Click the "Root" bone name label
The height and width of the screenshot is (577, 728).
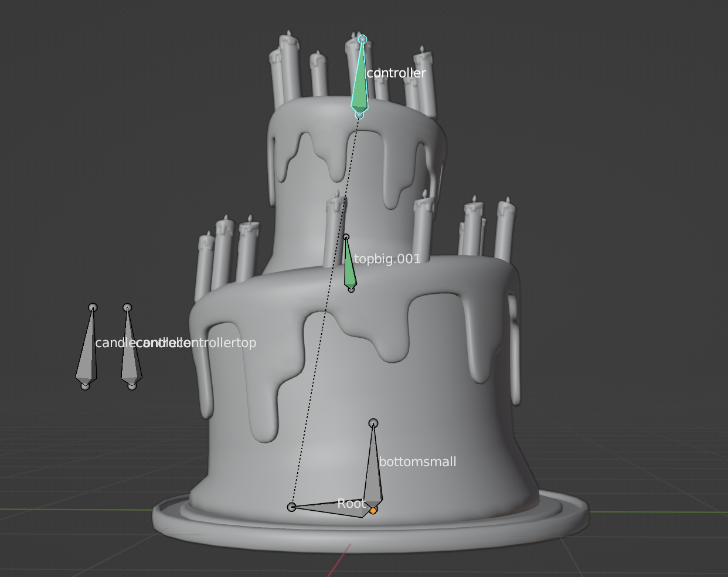[351, 504]
